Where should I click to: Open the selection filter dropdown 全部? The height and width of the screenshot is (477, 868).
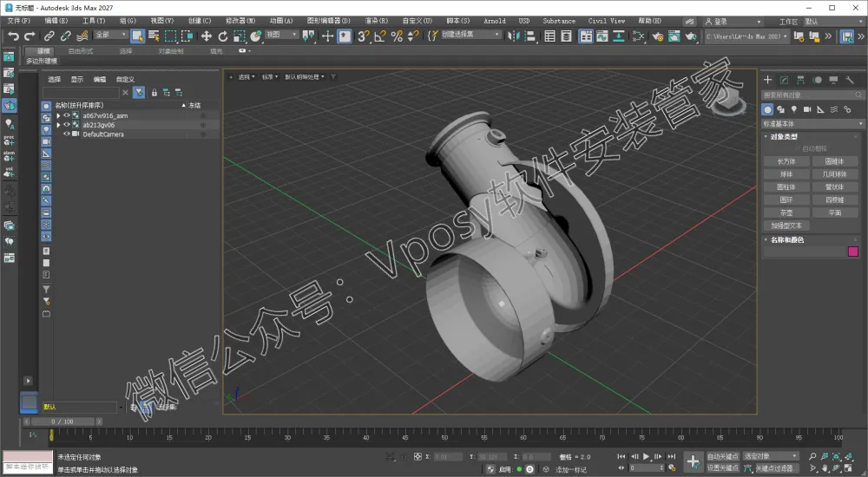[x=111, y=35]
